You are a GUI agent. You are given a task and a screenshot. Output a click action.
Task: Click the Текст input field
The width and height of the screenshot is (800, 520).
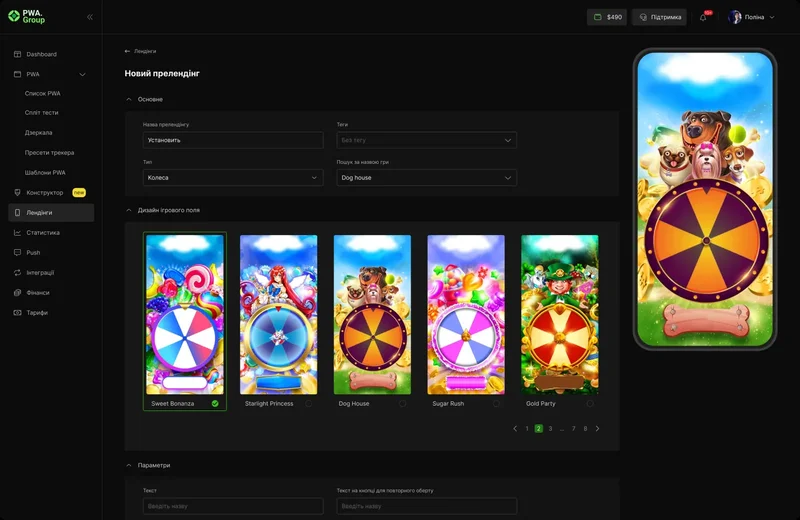pyautogui.click(x=233, y=506)
